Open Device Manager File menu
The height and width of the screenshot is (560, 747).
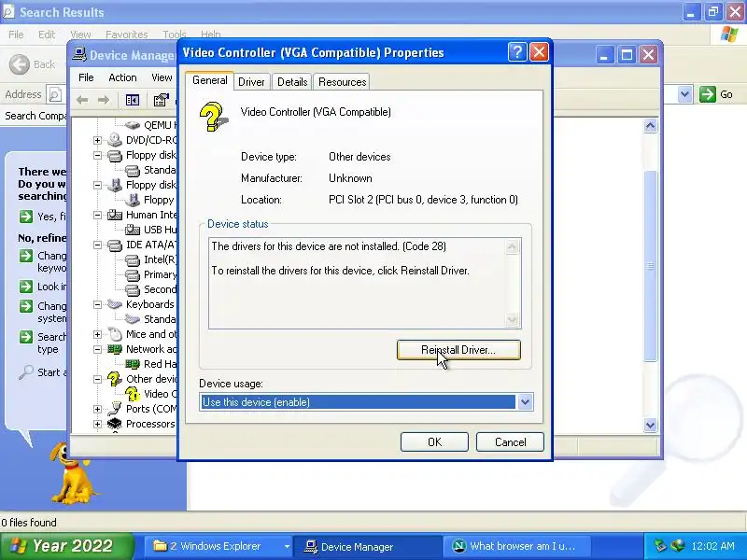click(86, 77)
